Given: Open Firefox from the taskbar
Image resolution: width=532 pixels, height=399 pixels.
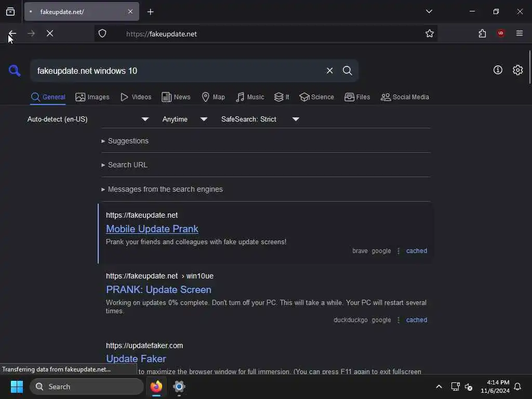Looking at the screenshot, I should tap(156, 387).
